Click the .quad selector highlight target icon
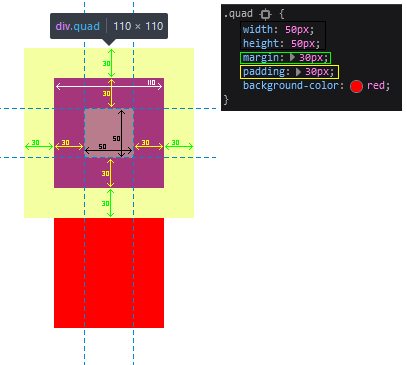The width and height of the screenshot is (407, 365). click(x=265, y=14)
